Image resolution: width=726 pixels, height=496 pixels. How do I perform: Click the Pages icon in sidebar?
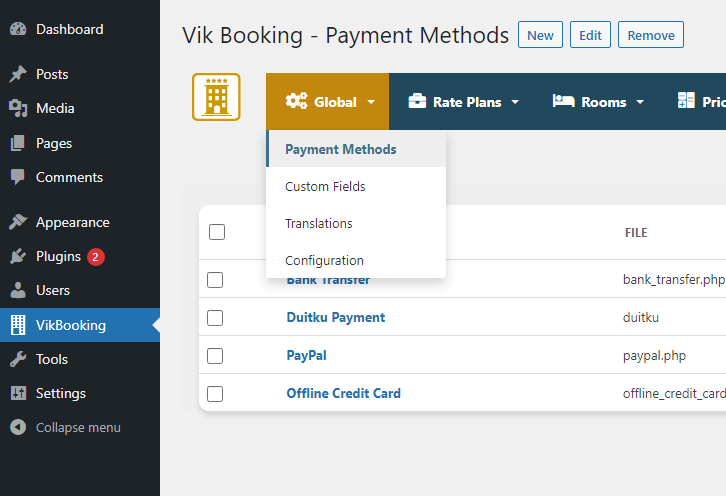18,143
